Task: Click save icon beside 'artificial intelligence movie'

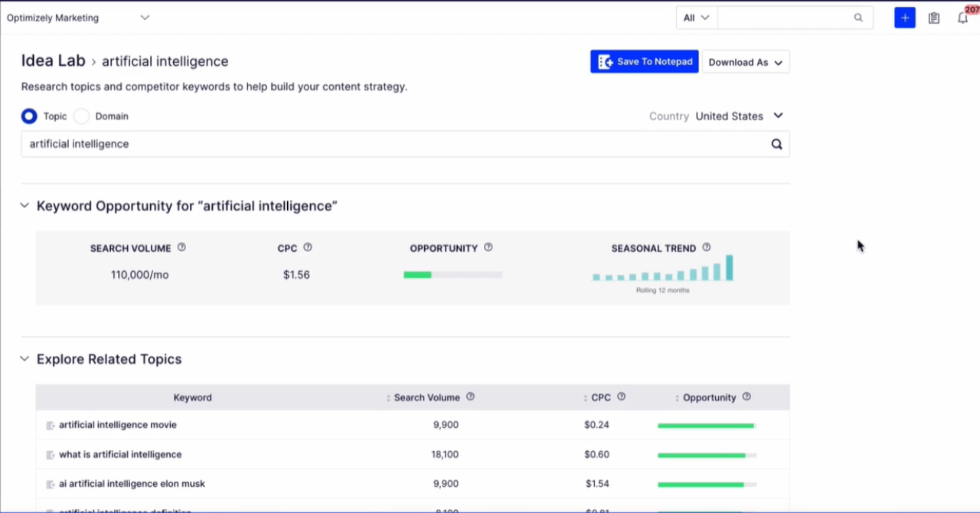Action: coord(51,425)
